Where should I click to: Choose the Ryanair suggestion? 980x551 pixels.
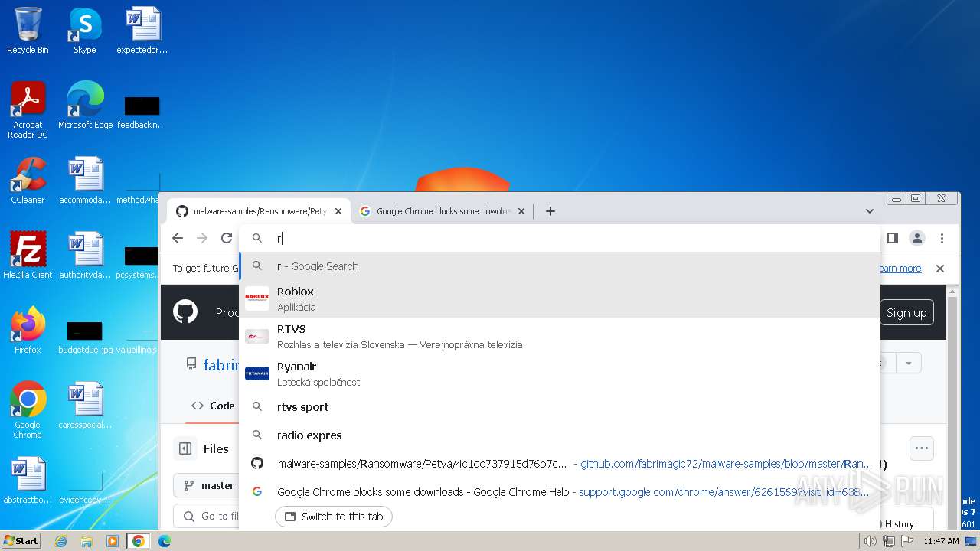click(x=560, y=373)
